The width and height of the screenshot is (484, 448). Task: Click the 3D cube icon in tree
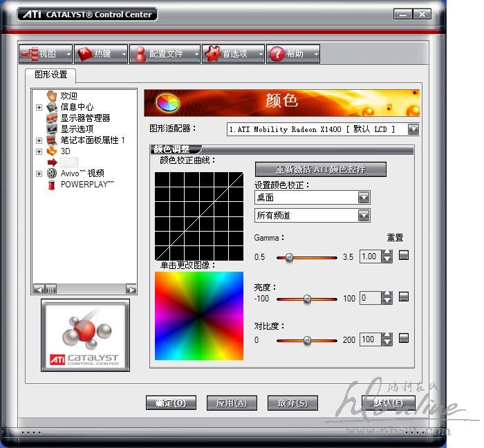(x=52, y=151)
